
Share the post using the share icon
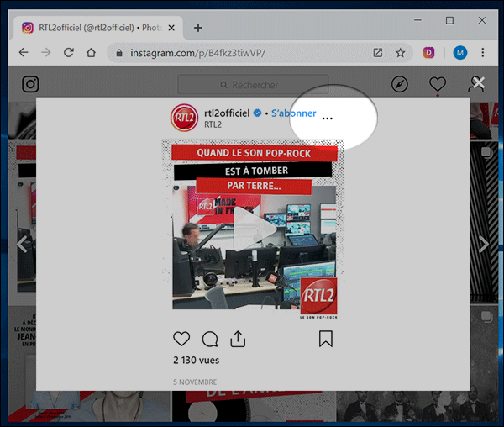[238, 339]
